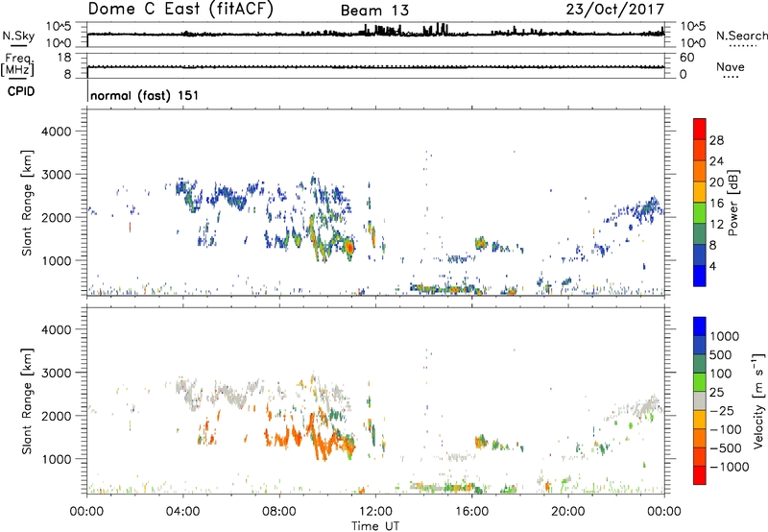Screen dimensions: 768x532
Task: Click the blue bottom of the power colorbar
Action: [x=700, y=276]
